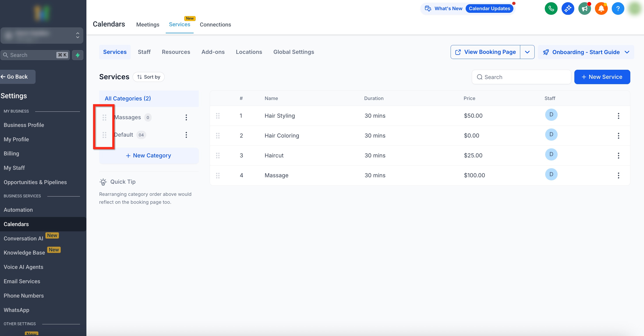Click the green phone dialer icon
The width and height of the screenshot is (644, 336).
click(x=551, y=9)
